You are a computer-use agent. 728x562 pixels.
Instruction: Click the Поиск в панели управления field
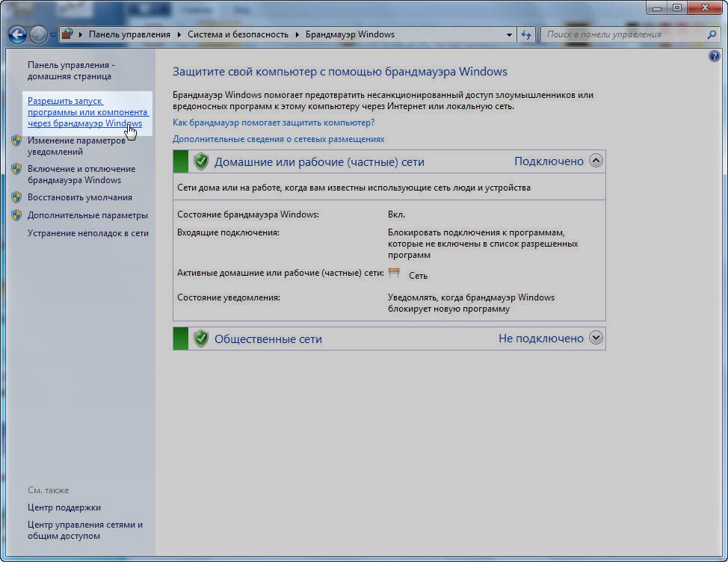pyautogui.click(x=624, y=34)
